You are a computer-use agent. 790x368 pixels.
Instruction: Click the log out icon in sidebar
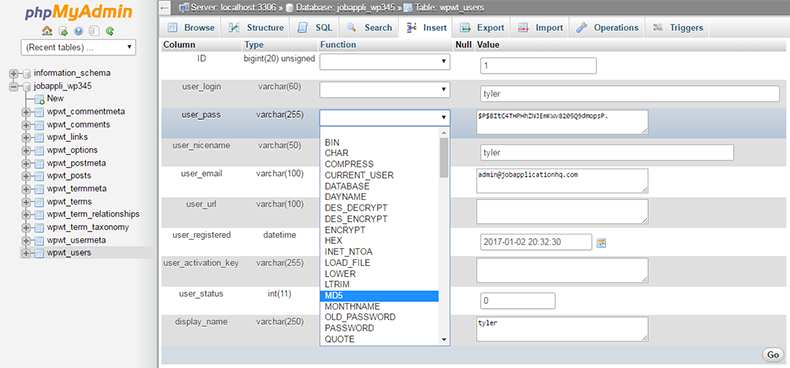tap(63, 31)
